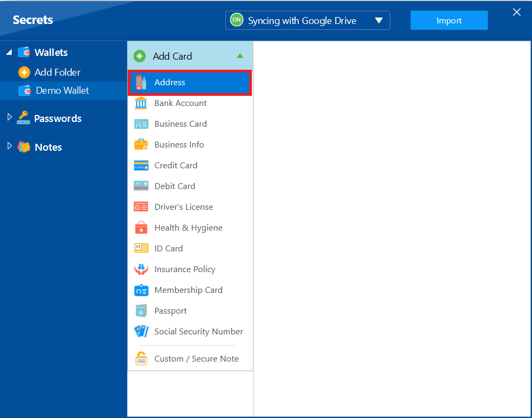Choose the Driver's License entry text
532x418 pixels.
[184, 207]
